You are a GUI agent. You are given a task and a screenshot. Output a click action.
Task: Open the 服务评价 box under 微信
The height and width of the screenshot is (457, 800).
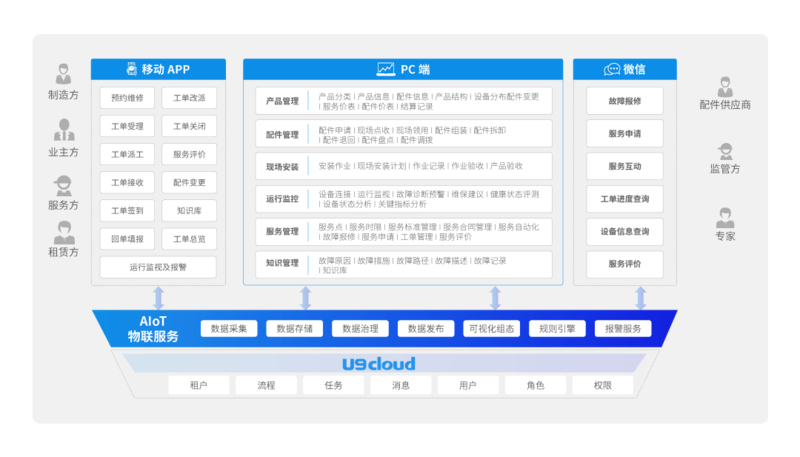tap(624, 264)
